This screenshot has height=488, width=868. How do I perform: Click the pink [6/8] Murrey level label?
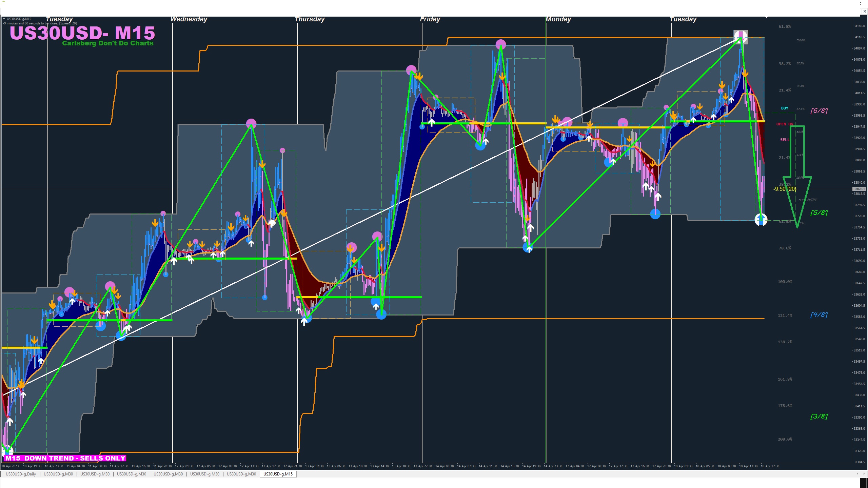click(819, 111)
